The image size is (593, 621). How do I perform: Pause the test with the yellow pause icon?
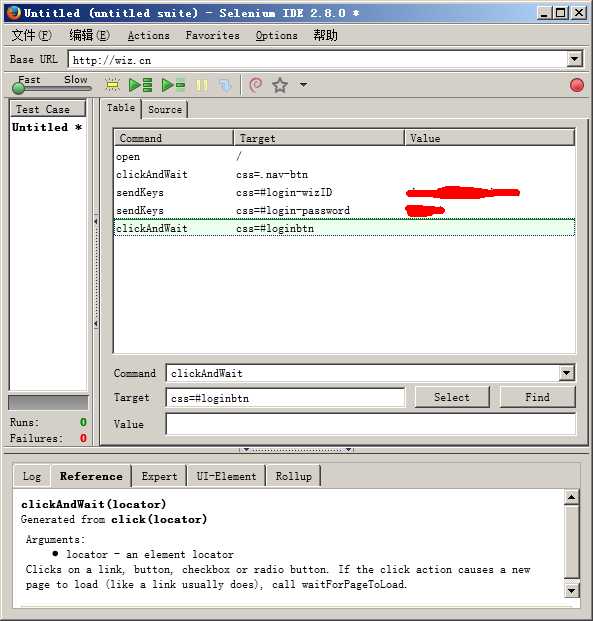[x=202, y=85]
